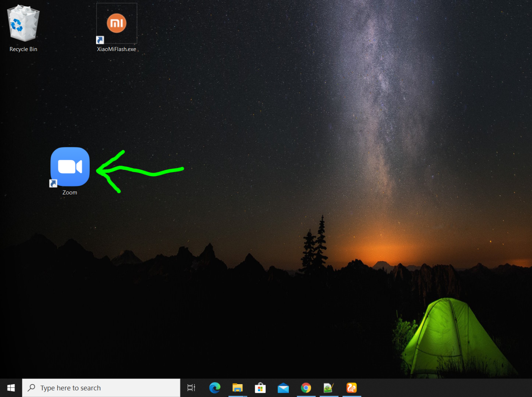Click the search magnifier icon in taskbar
Screen dimensions: 532x397
coord(32,388)
